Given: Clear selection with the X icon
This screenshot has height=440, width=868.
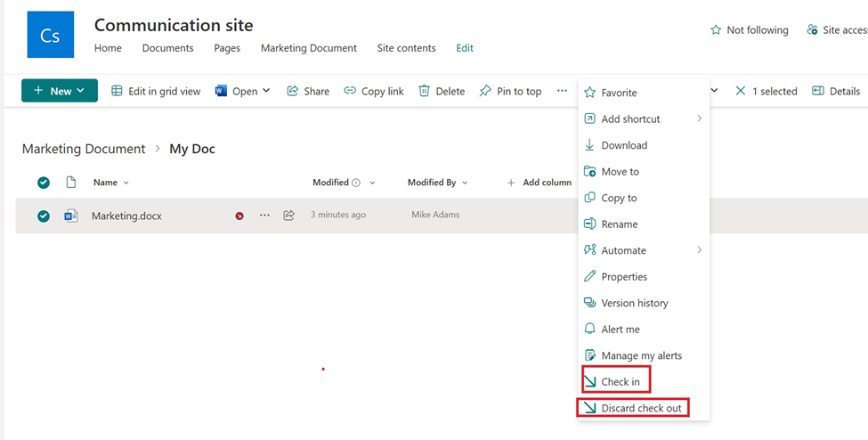Looking at the screenshot, I should click(x=740, y=91).
